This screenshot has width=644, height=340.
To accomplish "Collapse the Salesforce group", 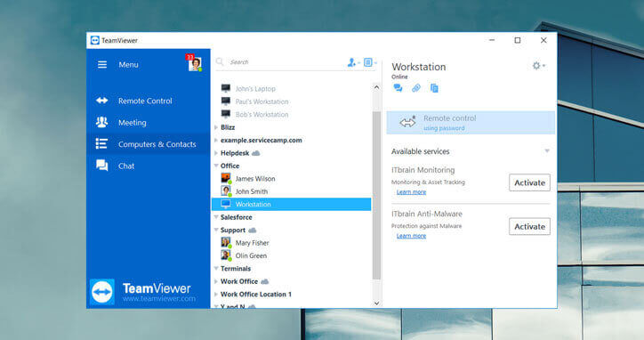I will tap(216, 217).
